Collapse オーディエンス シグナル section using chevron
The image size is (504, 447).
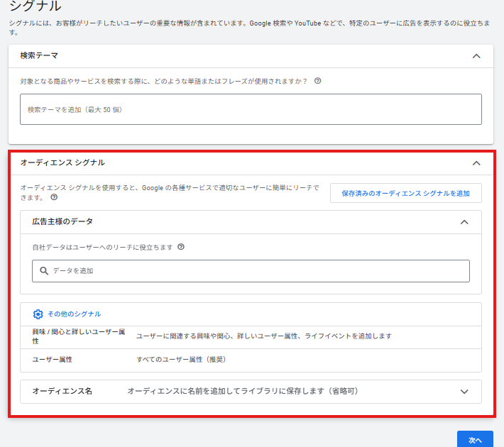tap(476, 162)
